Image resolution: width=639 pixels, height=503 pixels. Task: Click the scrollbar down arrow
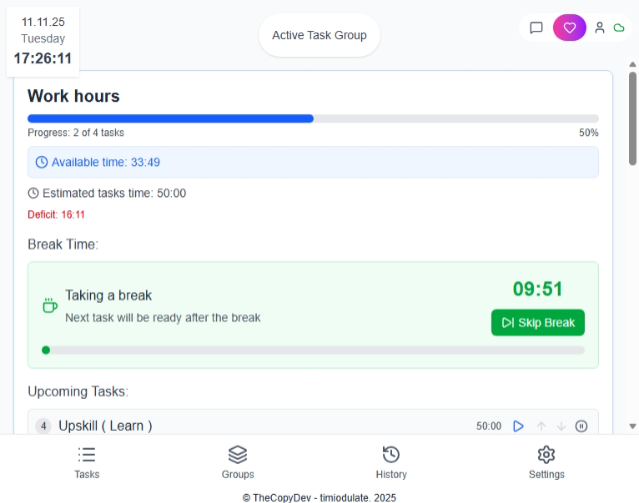point(632,426)
